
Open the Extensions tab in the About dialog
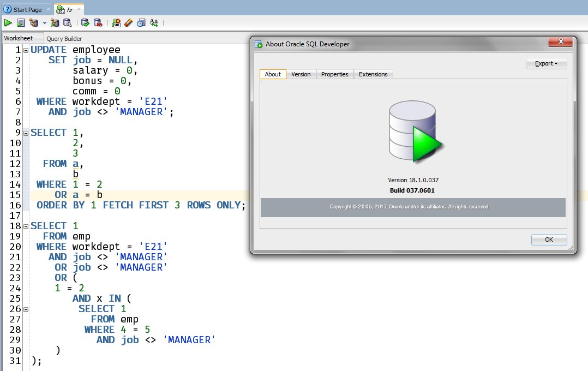click(x=373, y=74)
